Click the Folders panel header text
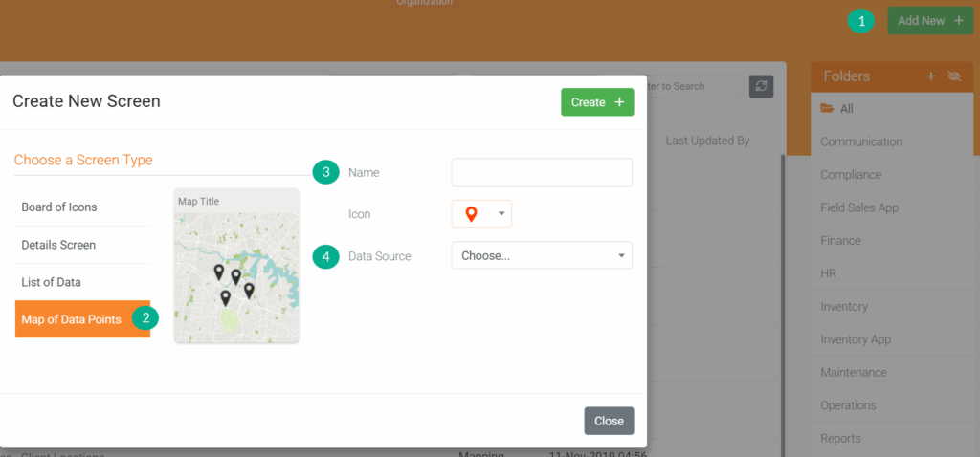 (846, 76)
